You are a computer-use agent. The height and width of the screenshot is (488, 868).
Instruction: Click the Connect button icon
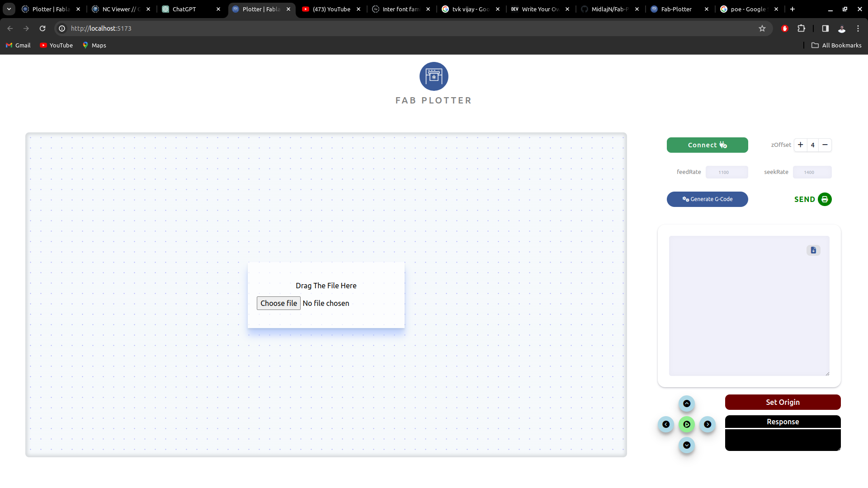click(723, 145)
